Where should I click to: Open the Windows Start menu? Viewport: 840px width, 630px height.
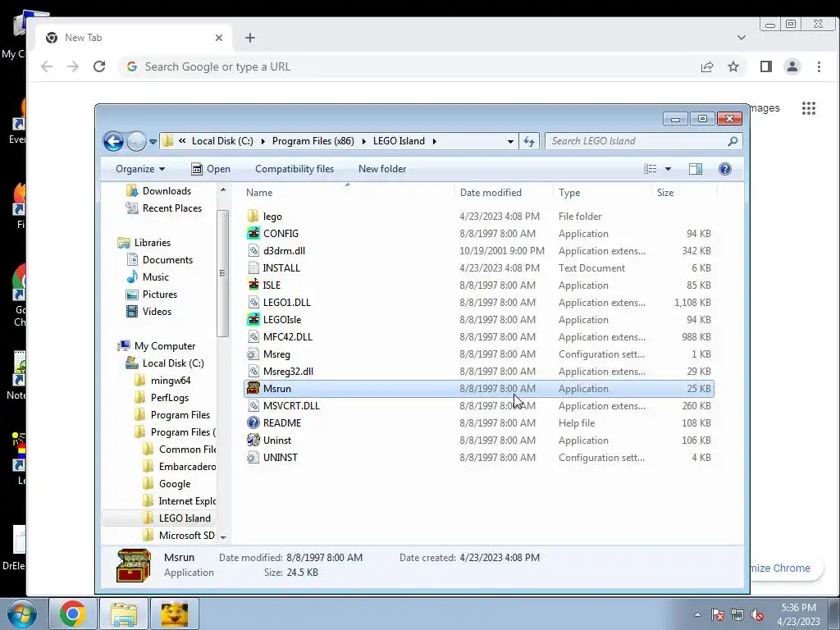click(x=22, y=614)
